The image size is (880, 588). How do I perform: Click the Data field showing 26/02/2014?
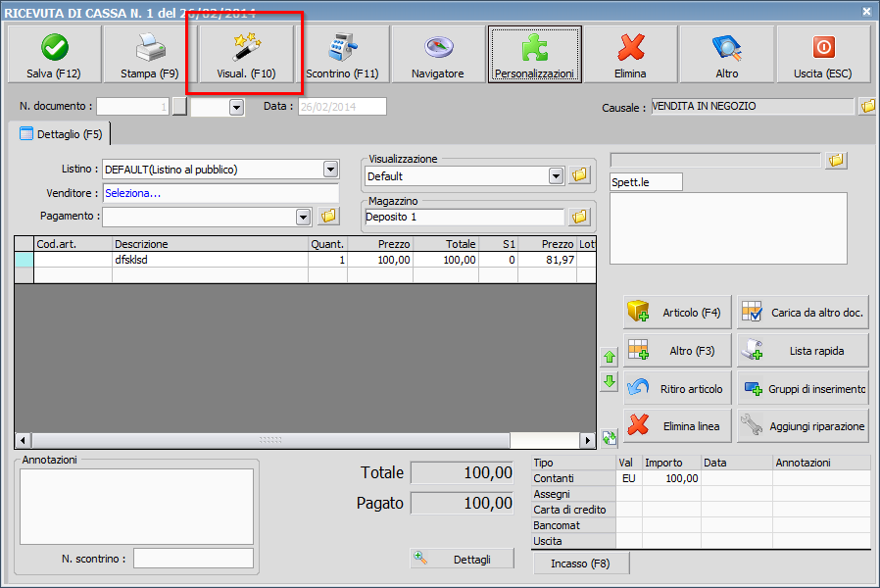[x=342, y=107]
